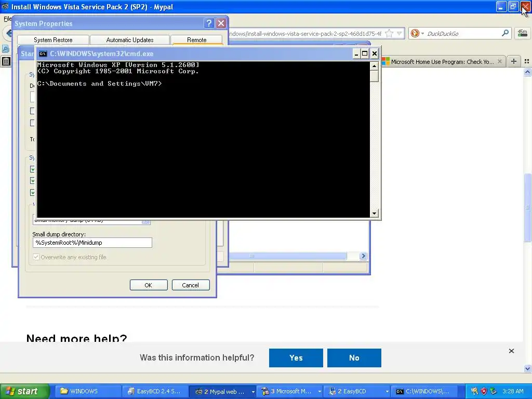Image resolution: width=532 pixels, height=399 pixels.
Task: Click the Small dump directory input field
Action: coord(92,243)
